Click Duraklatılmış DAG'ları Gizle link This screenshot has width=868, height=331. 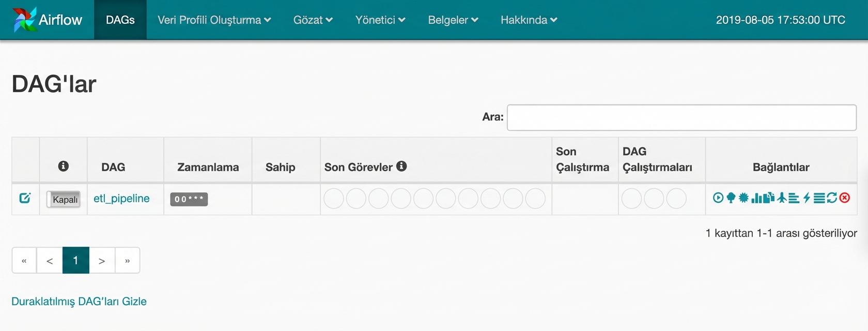[x=79, y=302]
